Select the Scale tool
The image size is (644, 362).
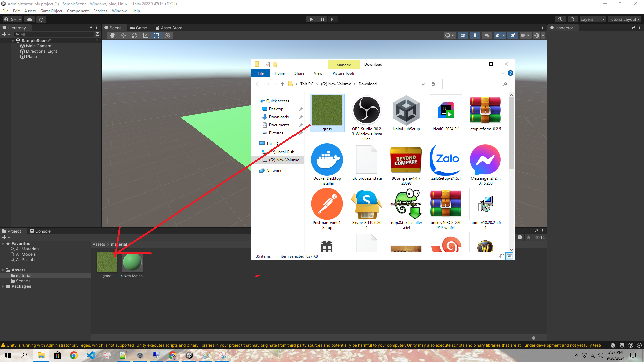146,35
